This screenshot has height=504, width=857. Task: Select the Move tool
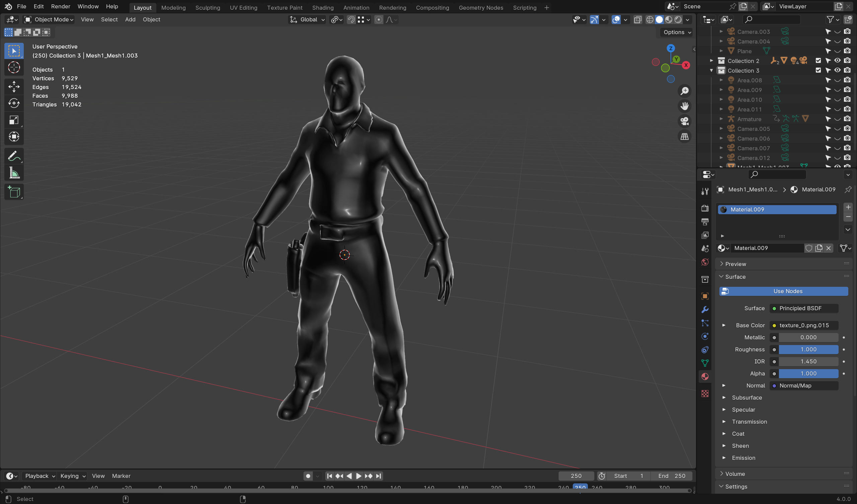coord(14,87)
